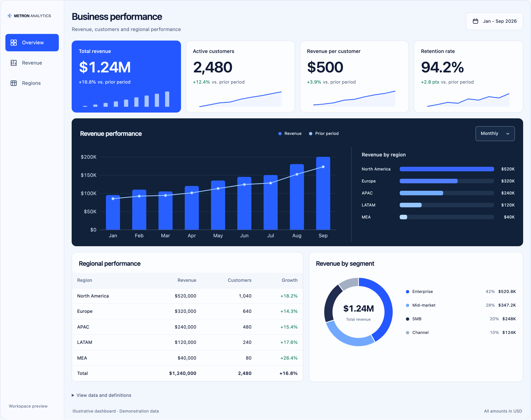Click the LATAM growth value +17.6%
531x420 pixels.
coord(289,342)
